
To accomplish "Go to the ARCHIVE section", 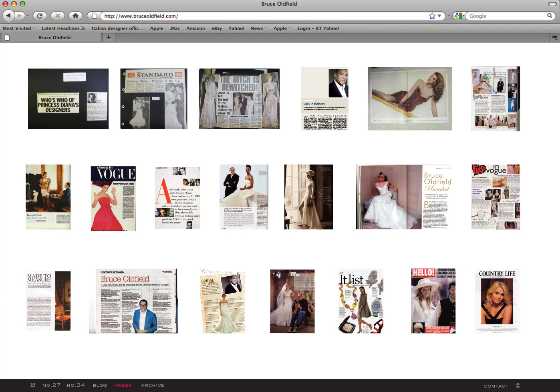I will point(152,385).
